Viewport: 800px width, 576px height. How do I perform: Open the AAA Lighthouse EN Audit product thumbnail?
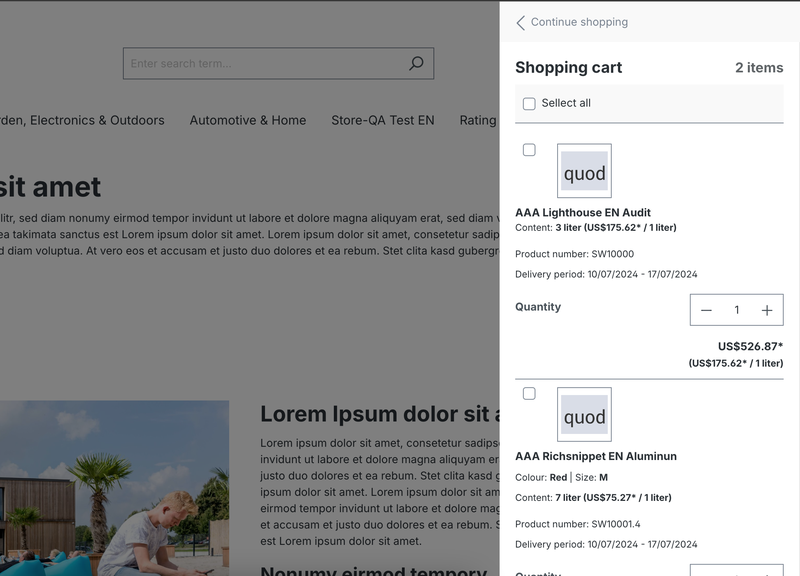(584, 171)
